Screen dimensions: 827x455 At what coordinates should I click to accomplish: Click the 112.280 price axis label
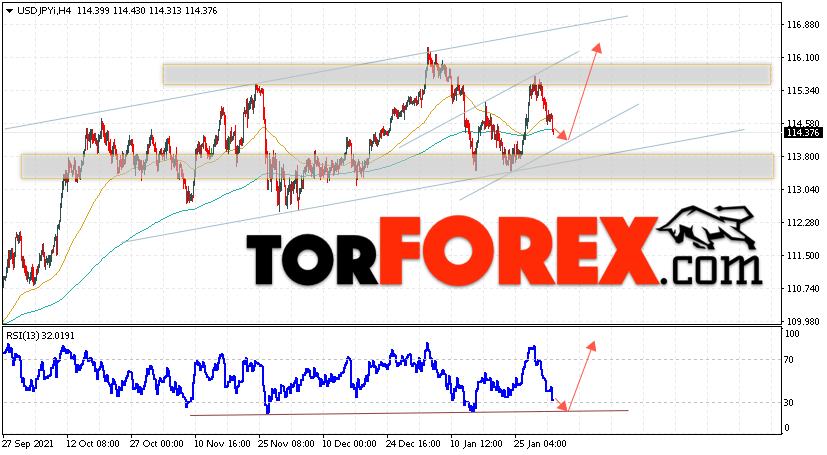[803, 222]
